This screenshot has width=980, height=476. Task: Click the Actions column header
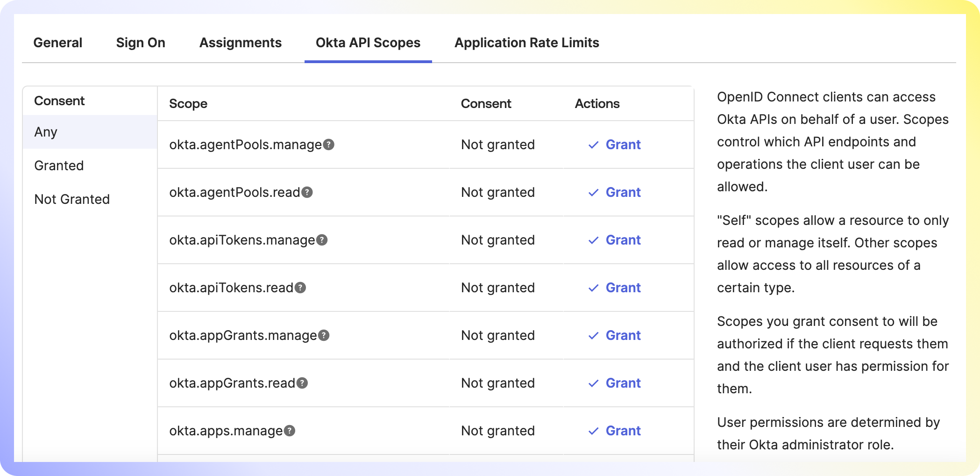597,104
